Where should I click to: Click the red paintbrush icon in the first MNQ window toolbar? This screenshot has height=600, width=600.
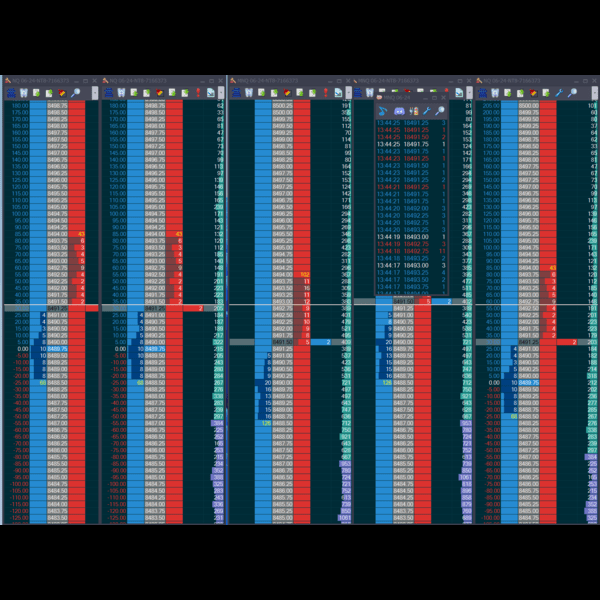click(x=287, y=93)
